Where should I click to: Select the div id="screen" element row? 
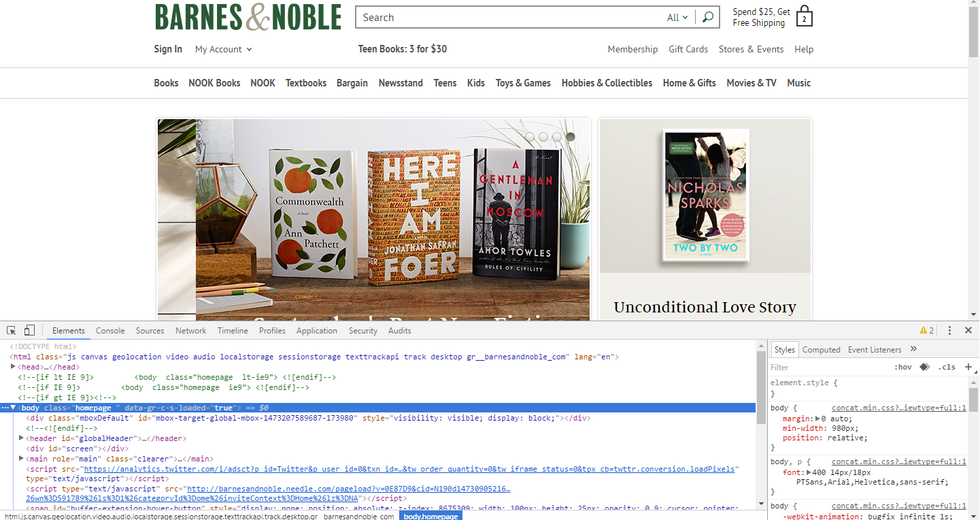[77, 449]
